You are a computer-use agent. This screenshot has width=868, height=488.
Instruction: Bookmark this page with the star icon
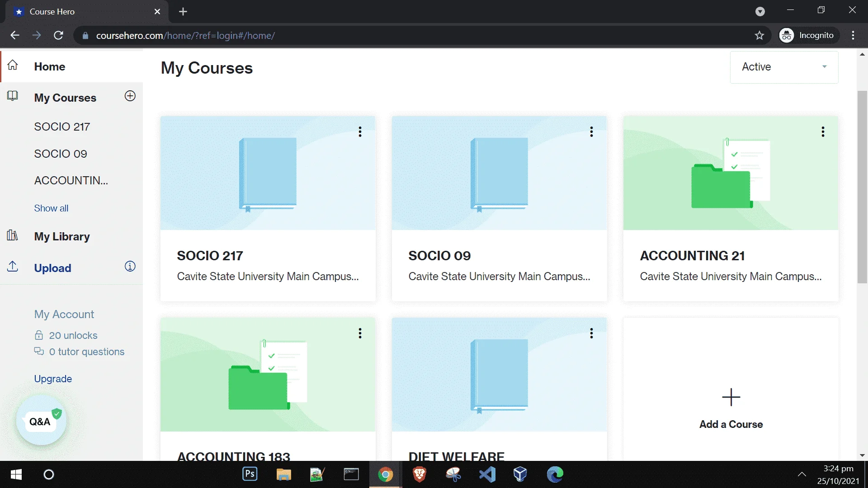click(759, 35)
